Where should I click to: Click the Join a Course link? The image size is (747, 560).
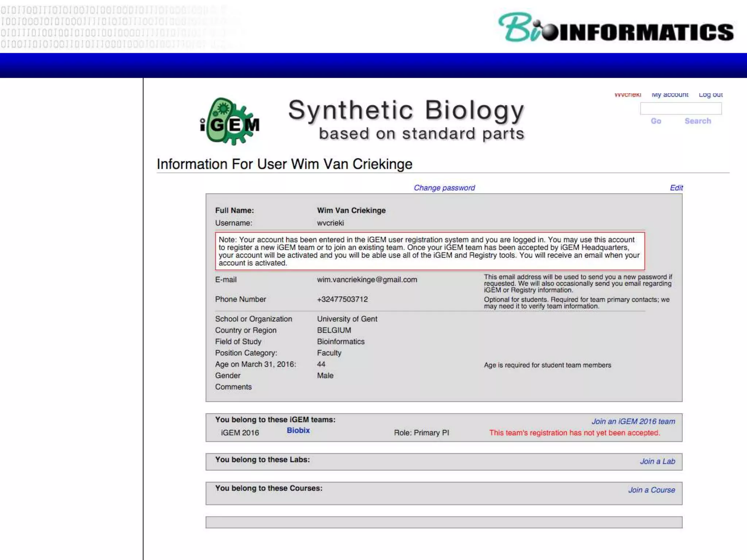[651, 490]
